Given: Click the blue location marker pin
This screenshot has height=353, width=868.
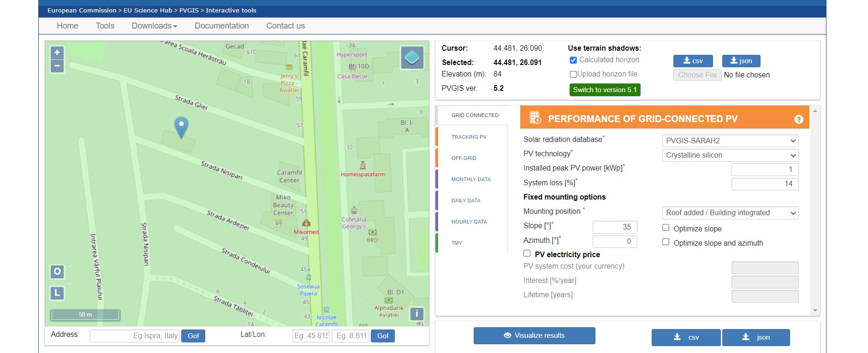Looking at the screenshot, I should point(181,128).
